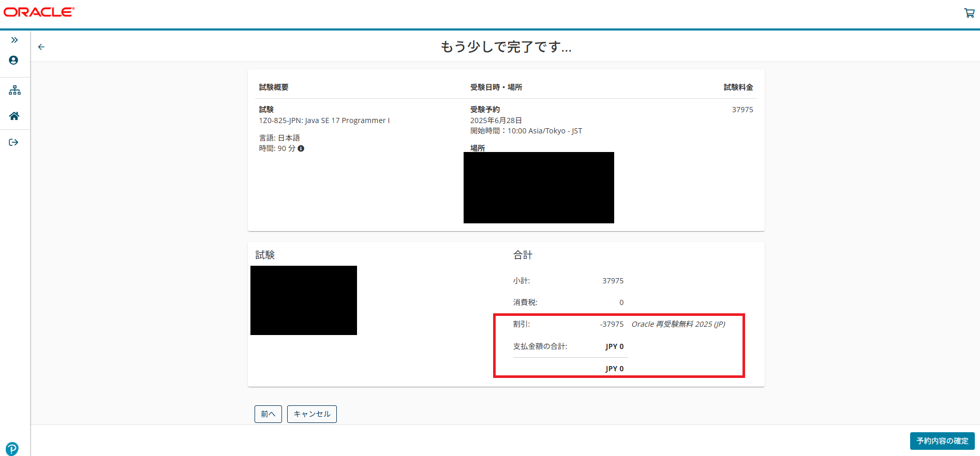Click the 受験日時・場所 column header

point(496,87)
